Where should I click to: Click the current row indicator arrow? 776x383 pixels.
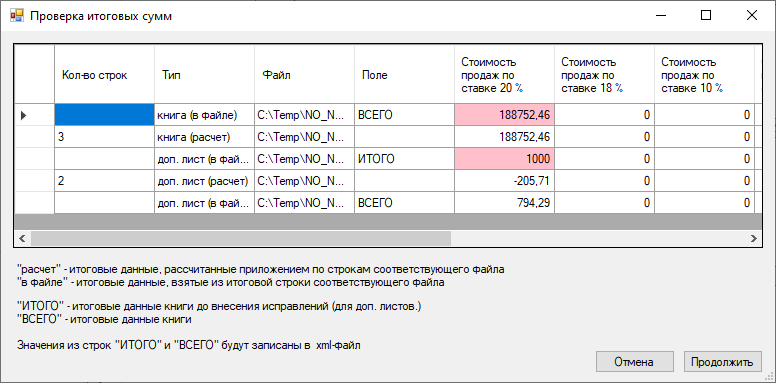pos(23,116)
